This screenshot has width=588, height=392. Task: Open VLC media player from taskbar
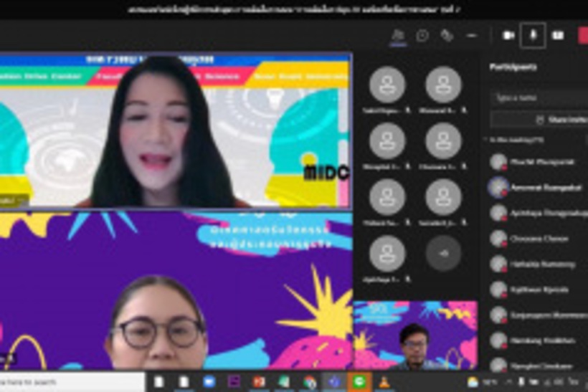click(384, 381)
